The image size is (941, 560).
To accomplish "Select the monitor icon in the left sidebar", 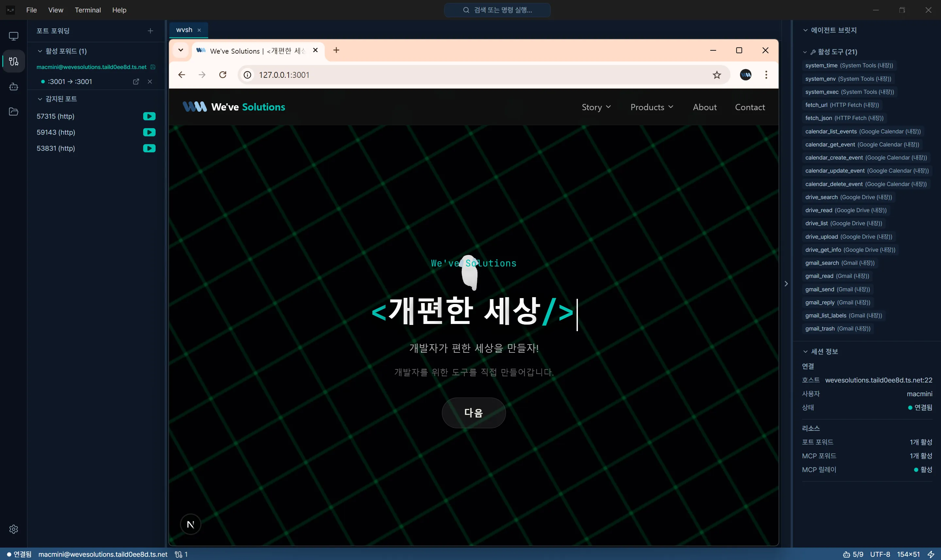I will tap(14, 36).
